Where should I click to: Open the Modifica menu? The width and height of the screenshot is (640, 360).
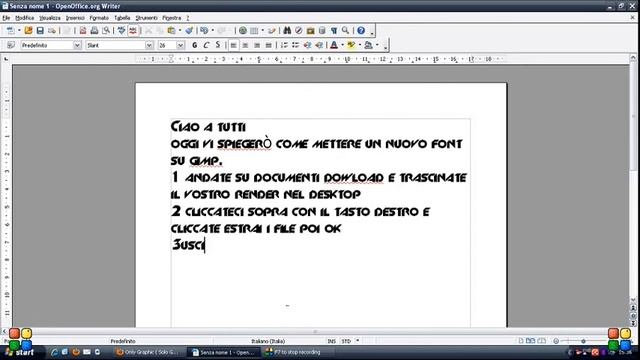pyautogui.click(x=24, y=18)
